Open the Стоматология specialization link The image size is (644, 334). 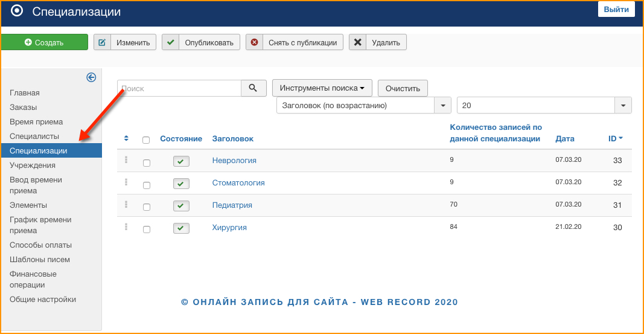click(x=238, y=183)
